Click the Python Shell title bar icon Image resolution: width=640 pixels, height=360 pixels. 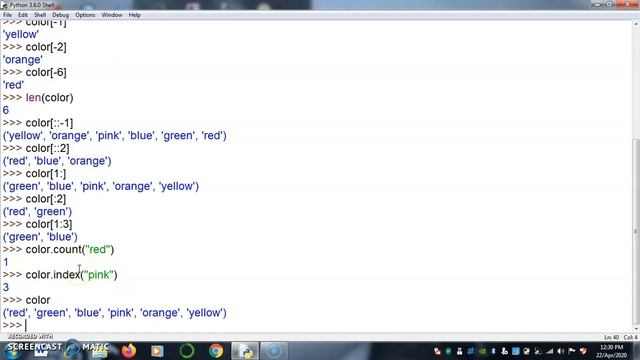[x=4, y=5]
